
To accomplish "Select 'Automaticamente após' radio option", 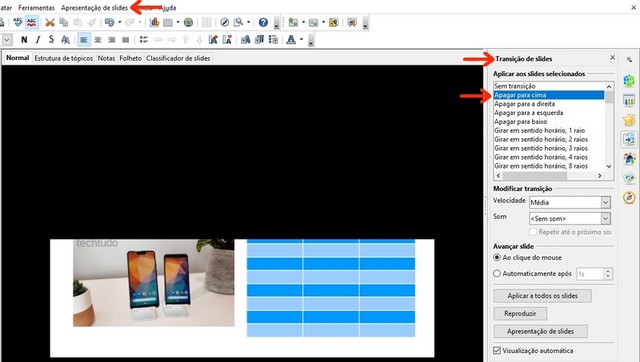I will [497, 273].
